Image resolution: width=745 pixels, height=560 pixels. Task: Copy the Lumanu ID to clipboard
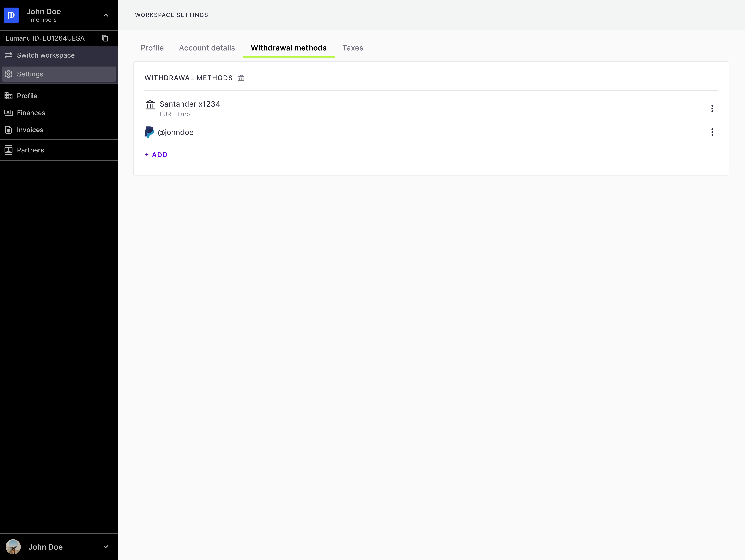coord(105,38)
